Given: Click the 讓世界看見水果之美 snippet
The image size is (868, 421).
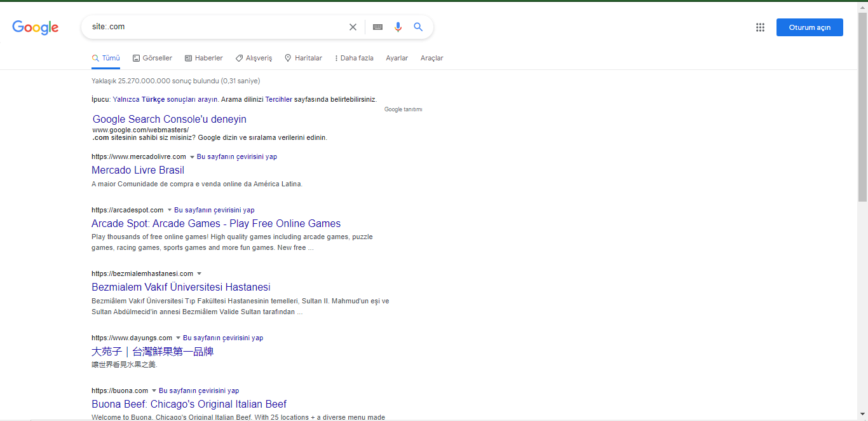Looking at the screenshot, I should coord(124,364).
